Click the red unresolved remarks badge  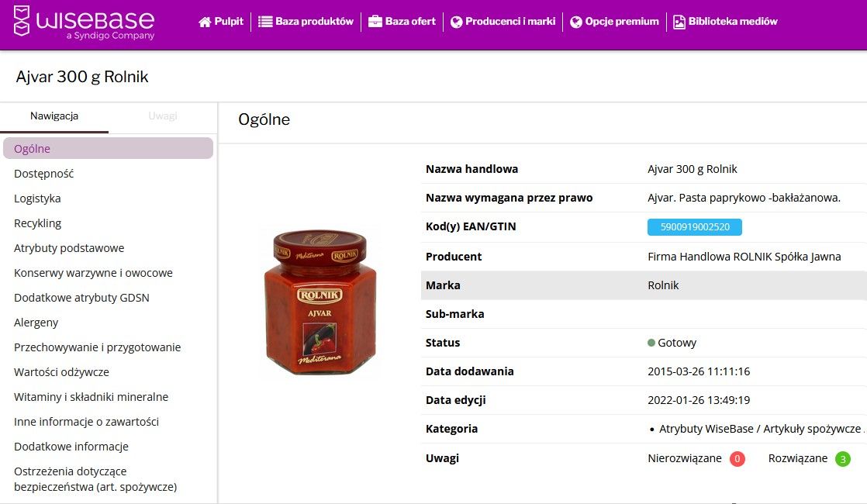tap(737, 459)
